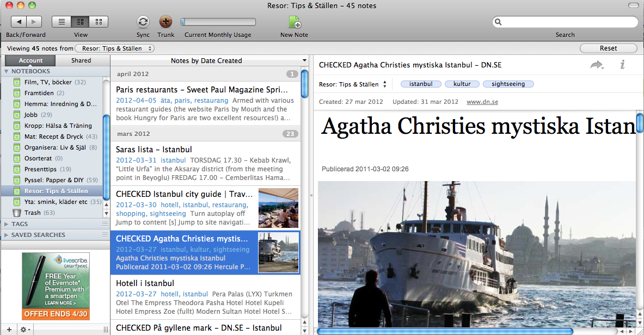This screenshot has width=644, height=335.
Task: Open the Notes by Date Created dropdown
Action: [x=210, y=60]
